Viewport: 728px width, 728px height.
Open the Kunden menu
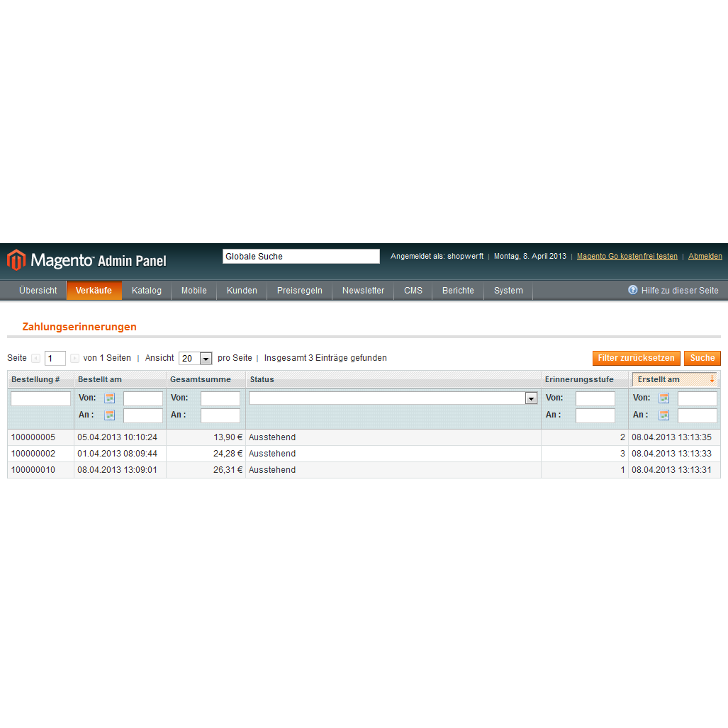click(x=242, y=290)
